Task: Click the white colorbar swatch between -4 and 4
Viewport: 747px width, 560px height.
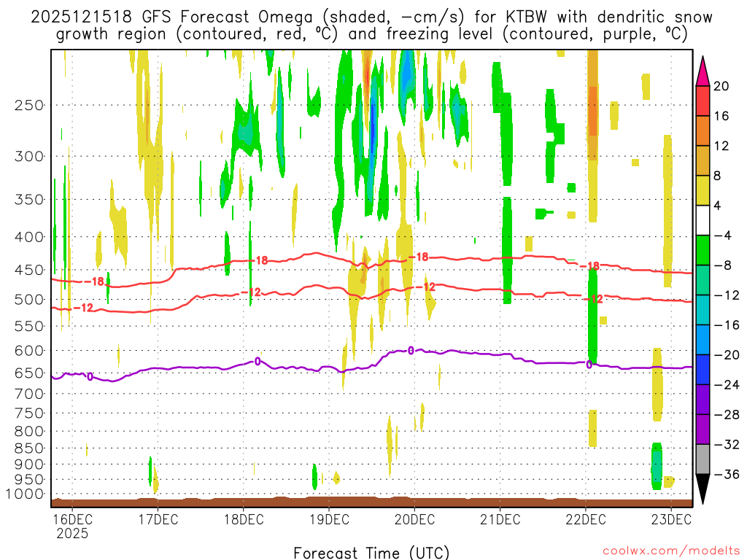Action: coord(703,220)
